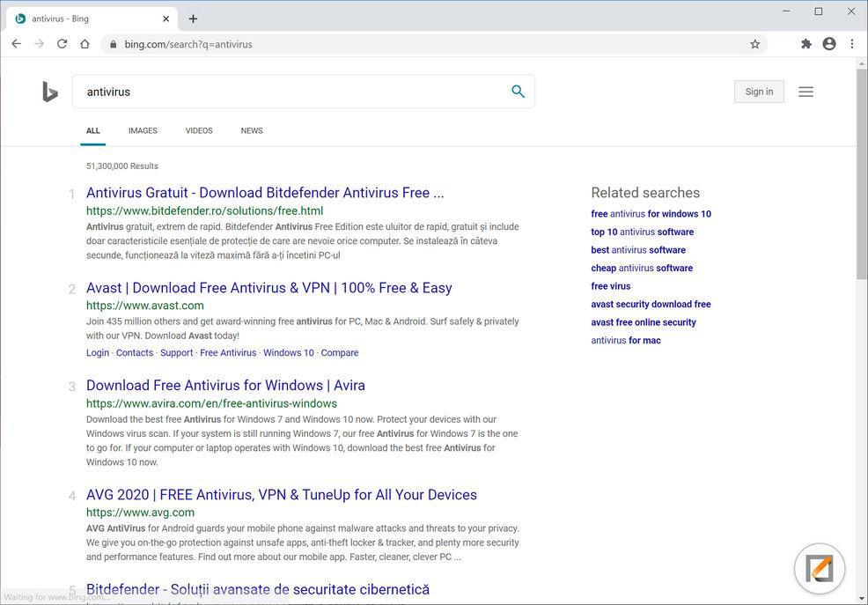Open the Chrome profile account icon
The image size is (868, 605).
(828, 44)
